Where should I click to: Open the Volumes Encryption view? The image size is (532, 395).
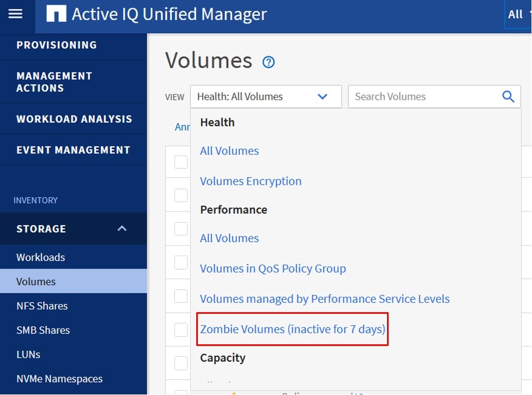tap(251, 181)
